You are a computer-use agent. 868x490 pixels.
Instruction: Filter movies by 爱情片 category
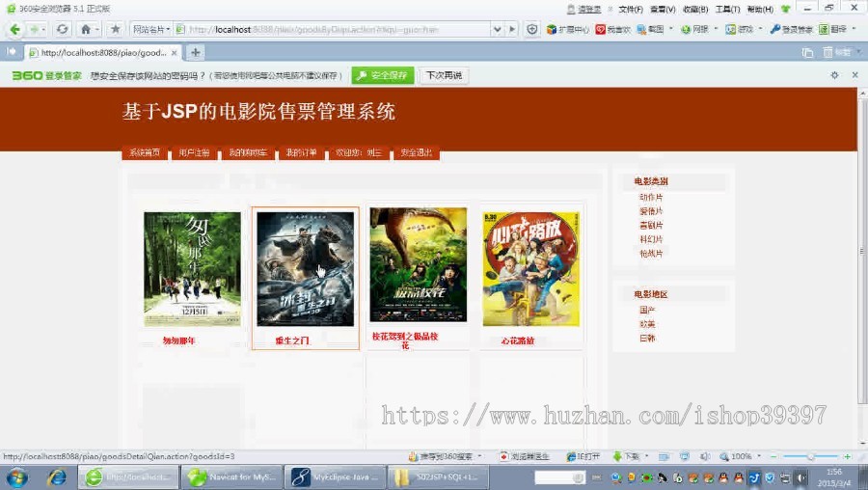(x=651, y=211)
